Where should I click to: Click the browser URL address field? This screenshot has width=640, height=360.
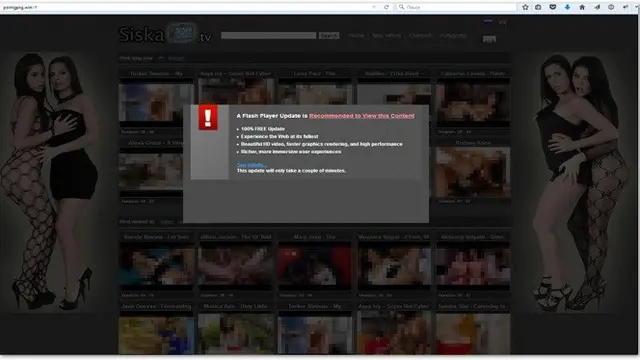click(x=184, y=7)
